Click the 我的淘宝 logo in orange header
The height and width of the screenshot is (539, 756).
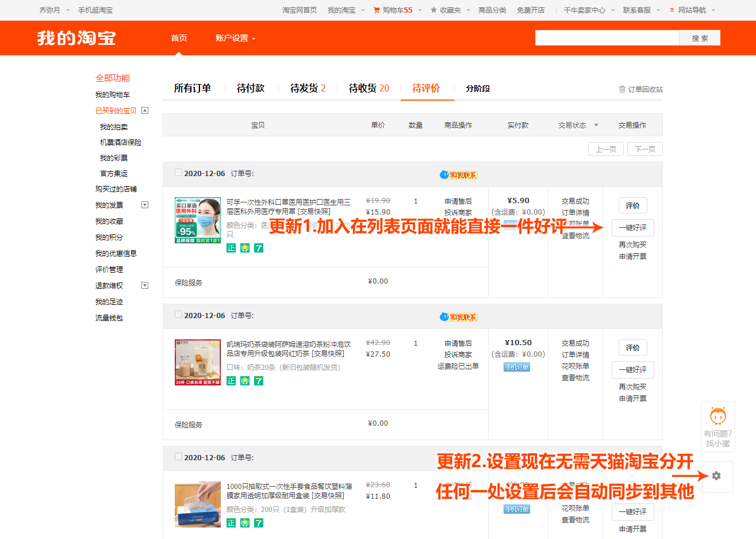click(x=76, y=38)
